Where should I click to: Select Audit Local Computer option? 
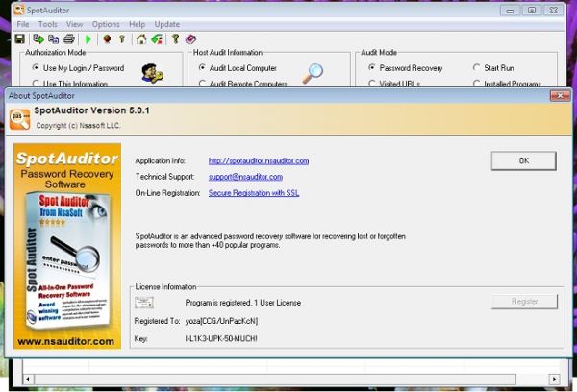pos(238,68)
